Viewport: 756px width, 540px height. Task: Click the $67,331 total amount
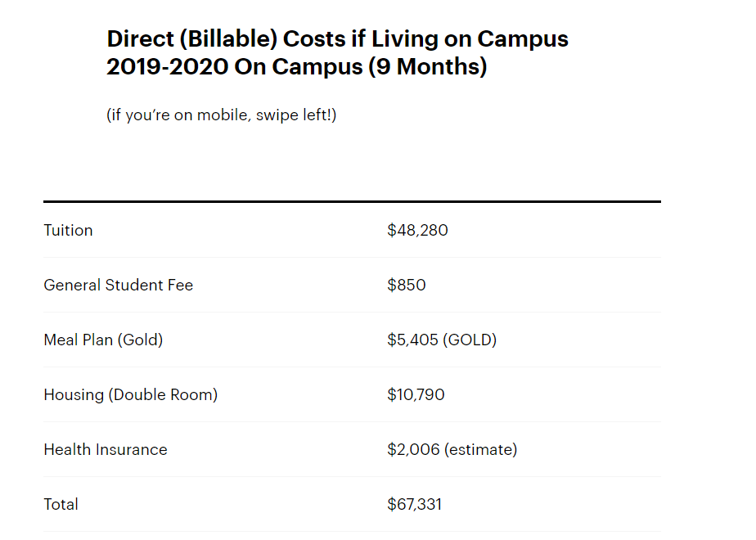click(x=414, y=504)
